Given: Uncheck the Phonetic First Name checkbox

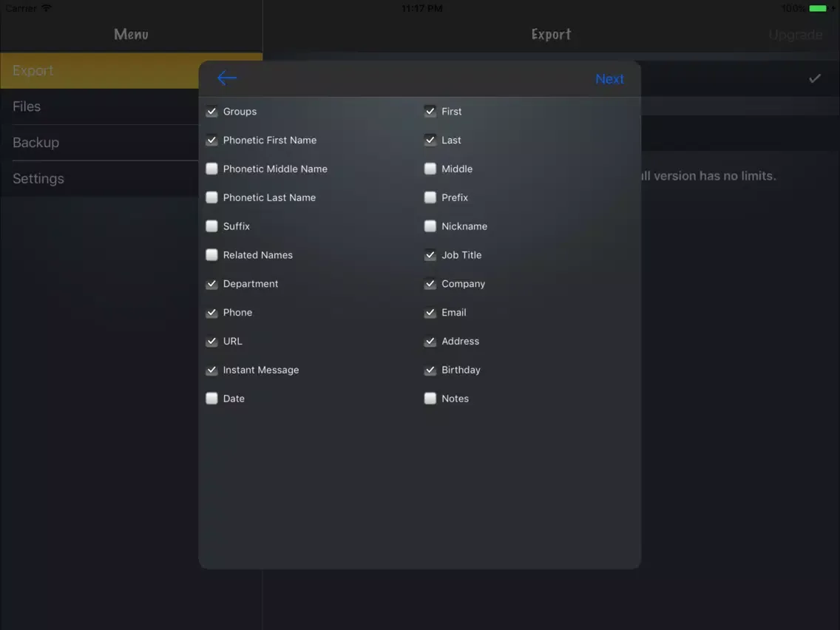Looking at the screenshot, I should [211, 140].
